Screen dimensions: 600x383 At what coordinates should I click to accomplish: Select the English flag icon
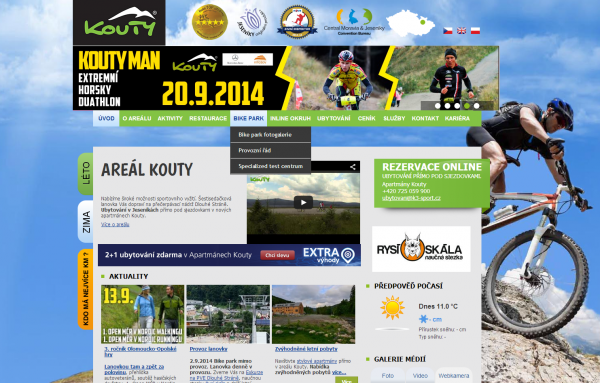coord(461,31)
